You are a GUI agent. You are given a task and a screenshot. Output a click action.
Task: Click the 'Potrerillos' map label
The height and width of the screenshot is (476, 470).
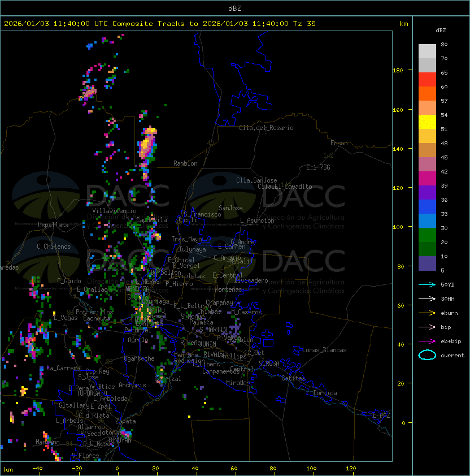click(x=94, y=312)
